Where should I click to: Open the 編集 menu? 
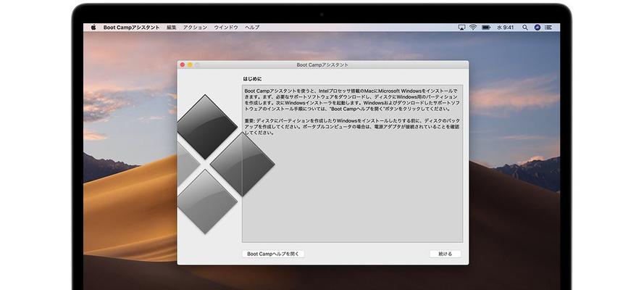click(x=172, y=27)
